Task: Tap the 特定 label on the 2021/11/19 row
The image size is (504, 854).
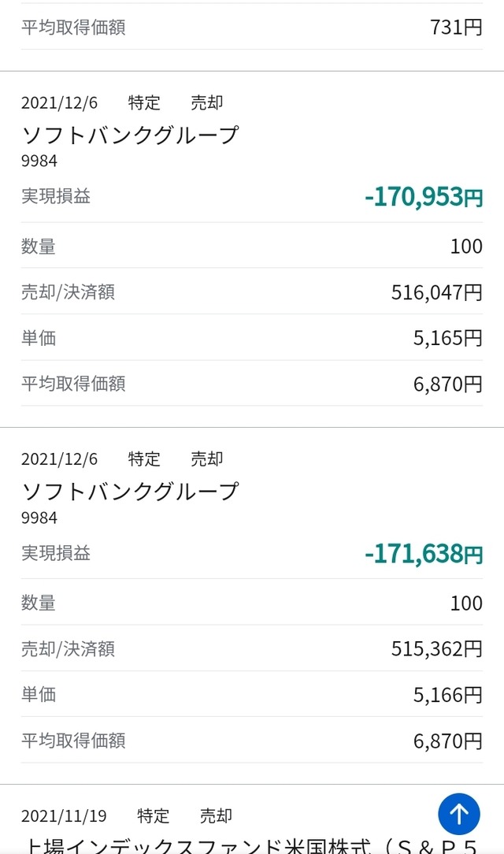Action: pos(153,815)
